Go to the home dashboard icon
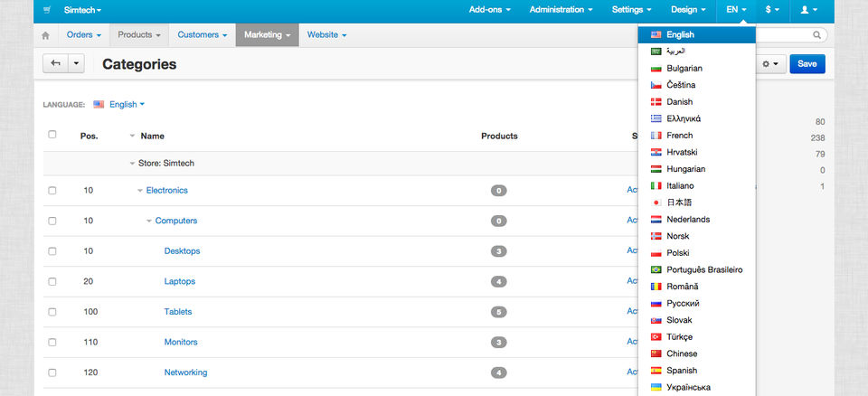 click(45, 35)
